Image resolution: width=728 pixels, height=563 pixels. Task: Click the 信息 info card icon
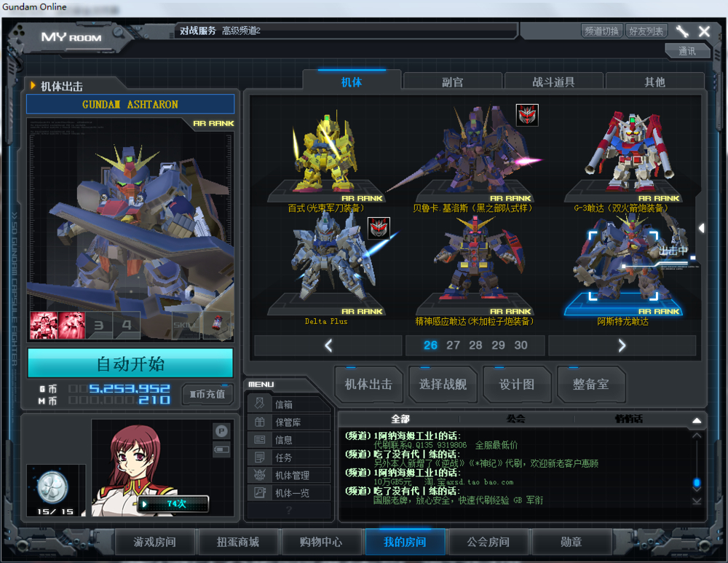[260, 439]
